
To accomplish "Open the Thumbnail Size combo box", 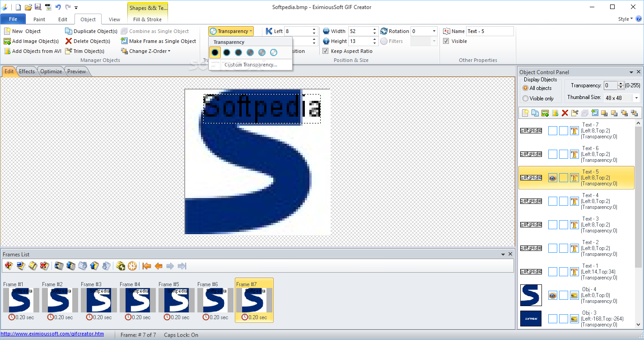I will pyautogui.click(x=622, y=98).
